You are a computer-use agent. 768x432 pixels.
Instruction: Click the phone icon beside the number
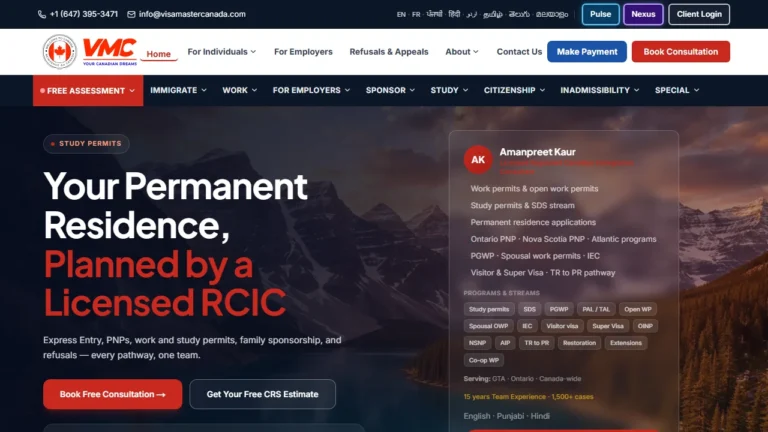tap(42, 14)
